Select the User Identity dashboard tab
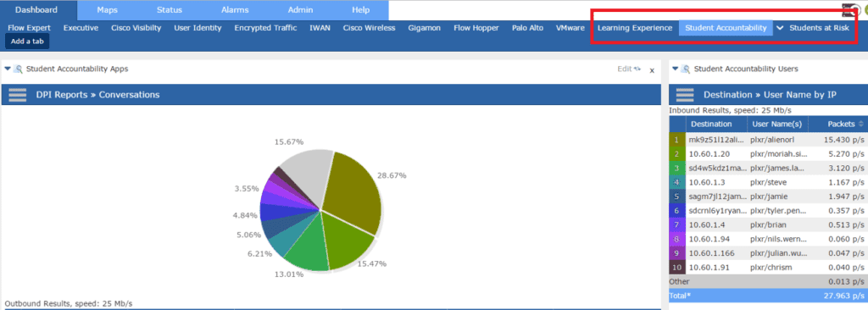Screen dimensions: 868x310 click(198, 28)
